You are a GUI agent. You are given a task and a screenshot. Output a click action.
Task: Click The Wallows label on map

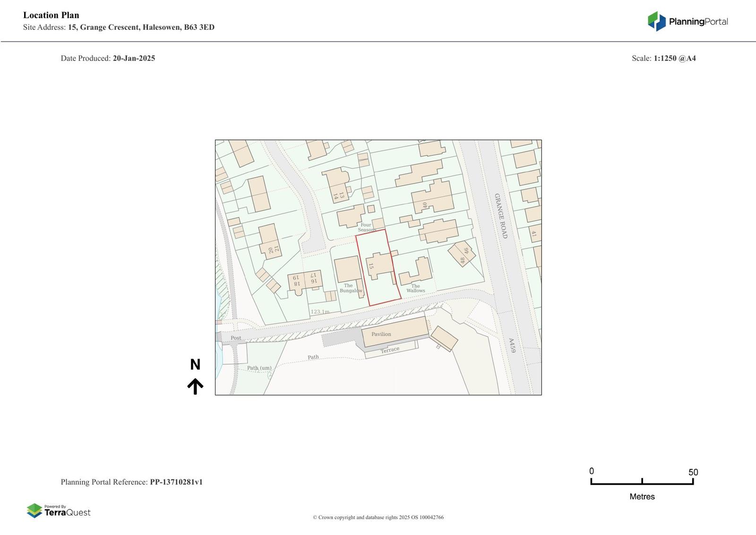pyautogui.click(x=416, y=288)
